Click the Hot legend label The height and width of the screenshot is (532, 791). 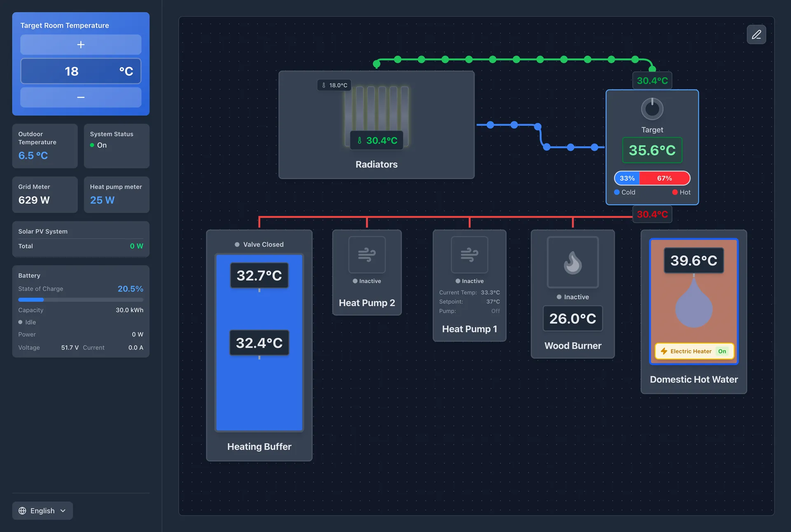click(x=681, y=192)
